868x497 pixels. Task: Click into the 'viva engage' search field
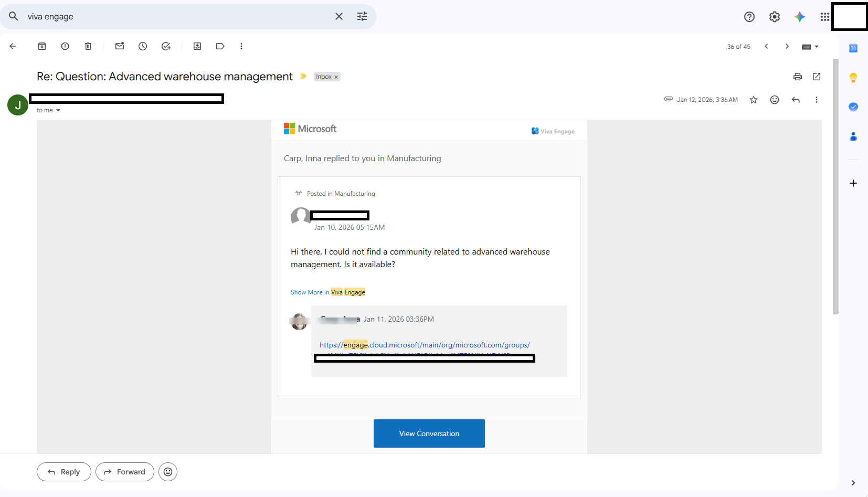[178, 17]
